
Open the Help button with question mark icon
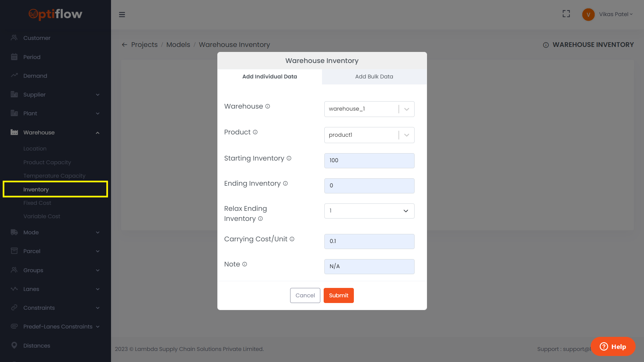613,347
